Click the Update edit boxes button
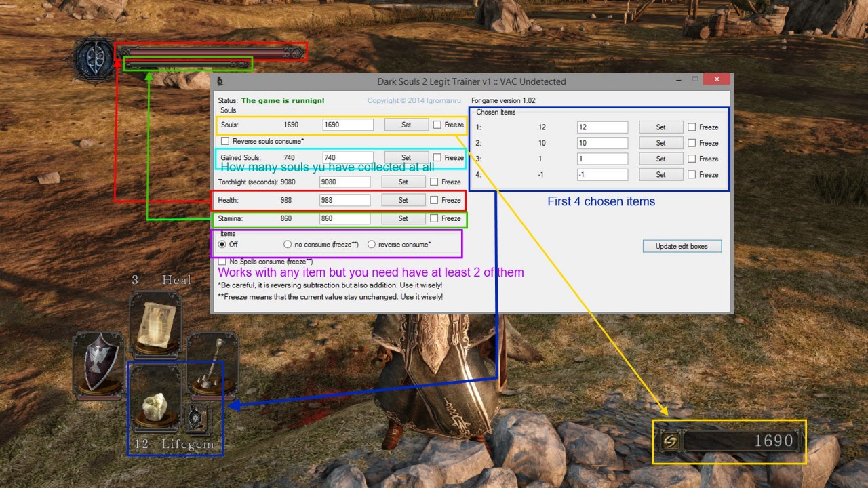Image resolution: width=868 pixels, height=488 pixels. (x=682, y=246)
